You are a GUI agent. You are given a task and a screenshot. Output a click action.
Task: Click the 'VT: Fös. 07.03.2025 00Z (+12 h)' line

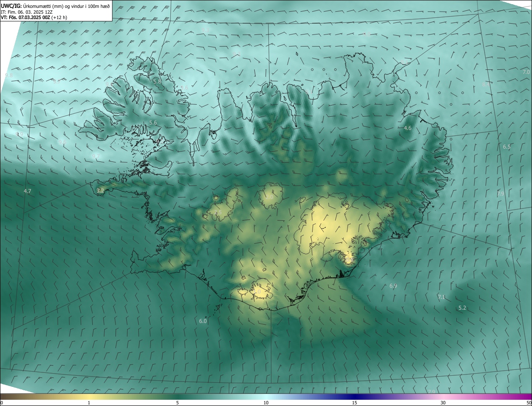point(34,17)
